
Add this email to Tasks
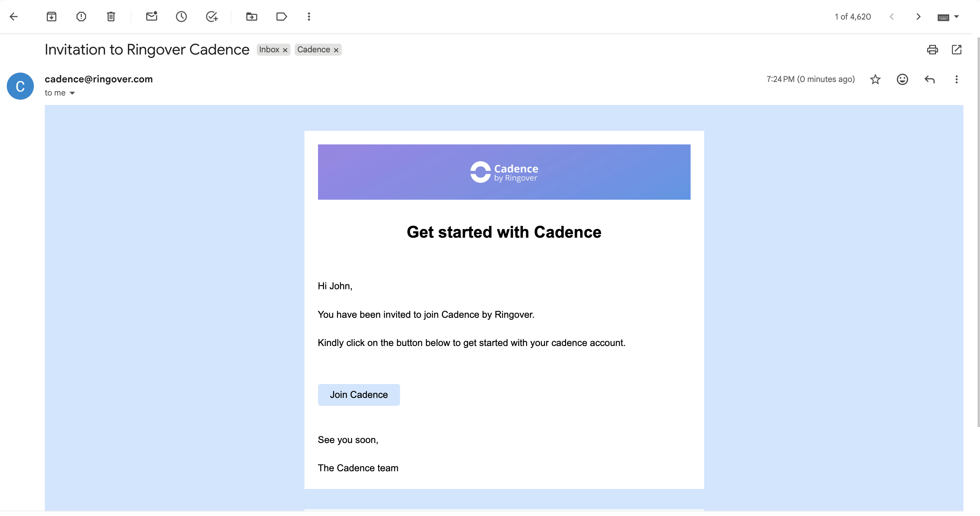[212, 17]
